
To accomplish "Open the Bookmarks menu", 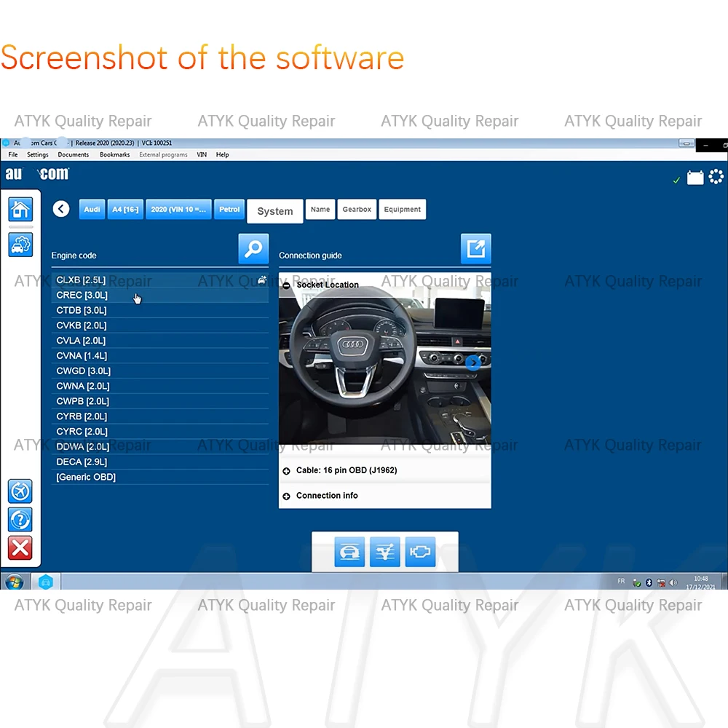I will [115, 154].
